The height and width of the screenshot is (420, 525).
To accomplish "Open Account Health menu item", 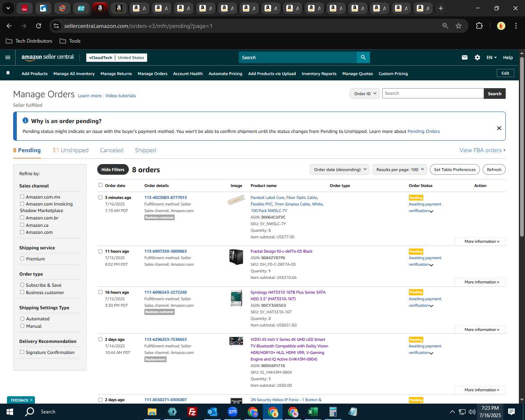I will [x=188, y=73].
